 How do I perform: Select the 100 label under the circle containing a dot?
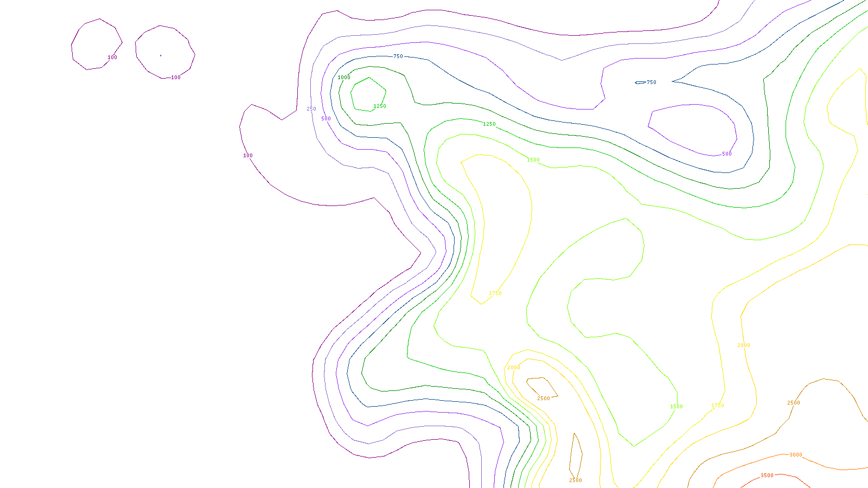pos(176,78)
